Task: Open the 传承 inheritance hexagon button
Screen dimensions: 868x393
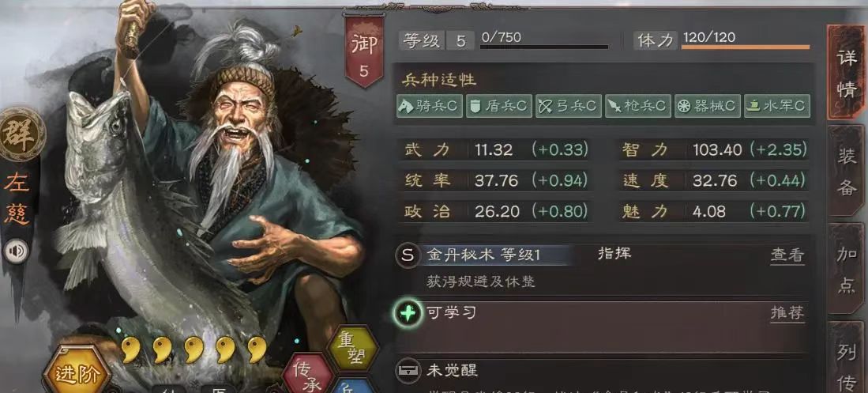Action: coord(308,376)
